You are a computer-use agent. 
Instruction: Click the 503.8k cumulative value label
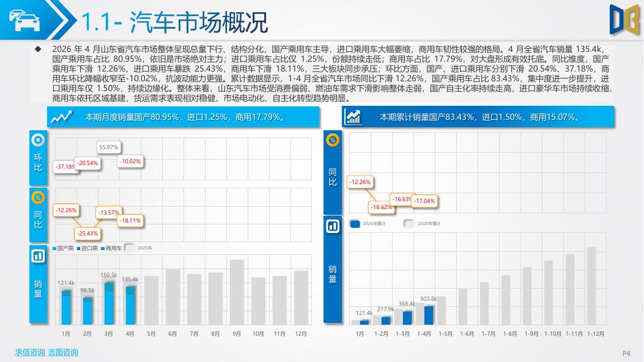click(428, 299)
